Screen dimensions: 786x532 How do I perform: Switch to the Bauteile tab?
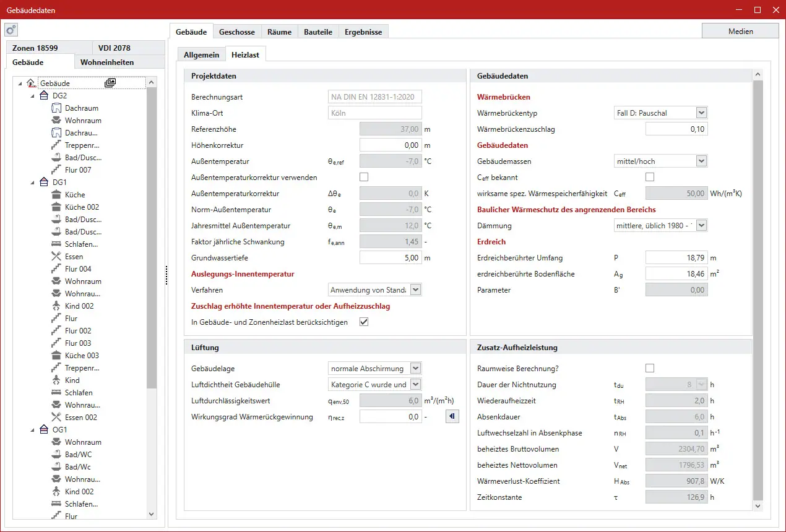pyautogui.click(x=318, y=32)
